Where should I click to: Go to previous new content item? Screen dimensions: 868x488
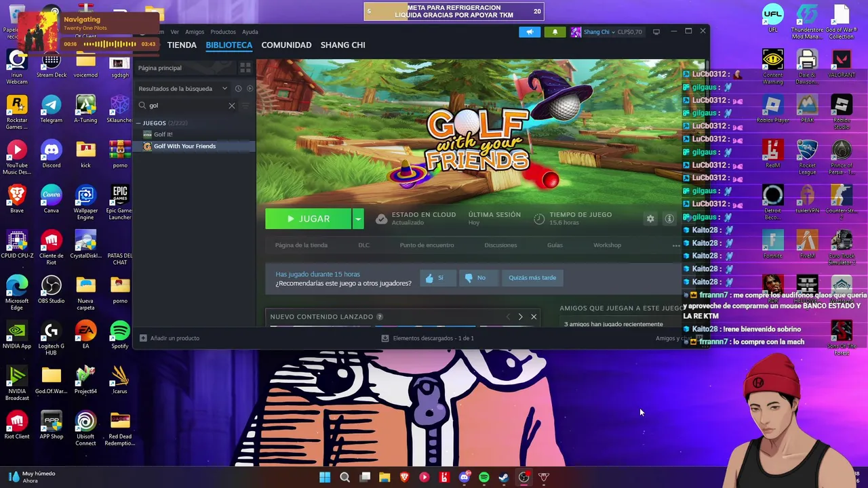508,317
